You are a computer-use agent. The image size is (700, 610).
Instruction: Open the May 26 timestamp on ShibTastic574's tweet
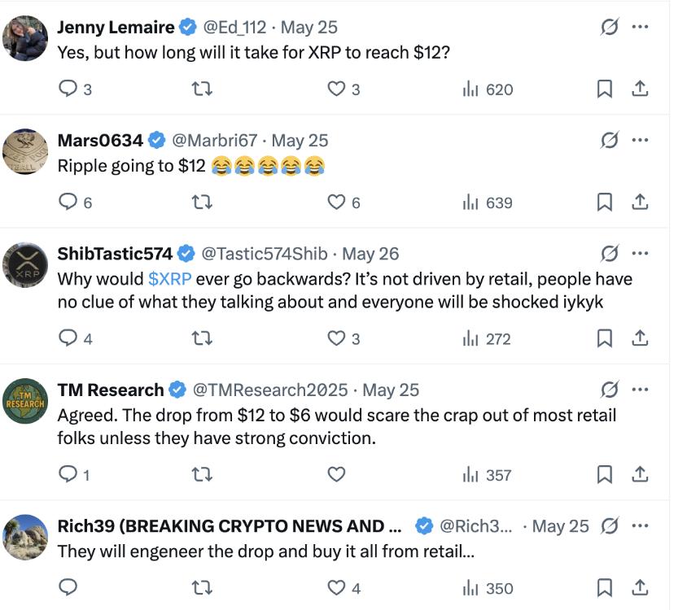tap(371, 254)
